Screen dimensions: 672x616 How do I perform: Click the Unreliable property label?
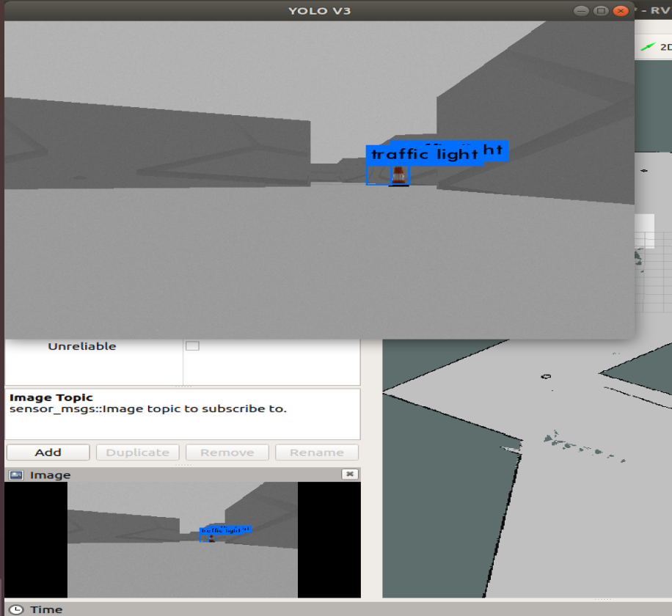pos(82,346)
